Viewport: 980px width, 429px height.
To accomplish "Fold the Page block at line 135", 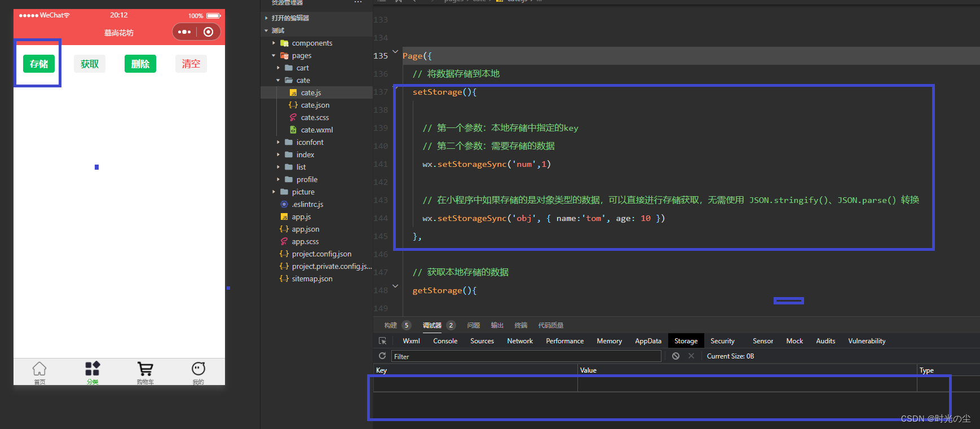I will tap(395, 52).
